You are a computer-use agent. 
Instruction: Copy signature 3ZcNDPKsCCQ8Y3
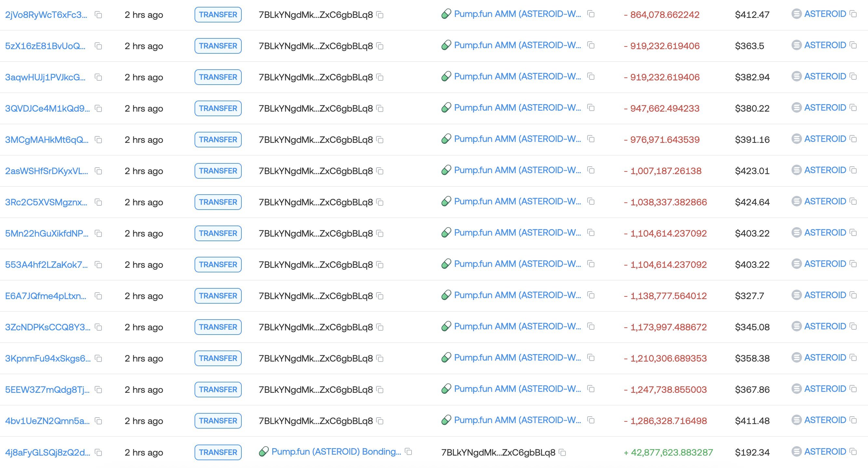click(98, 327)
